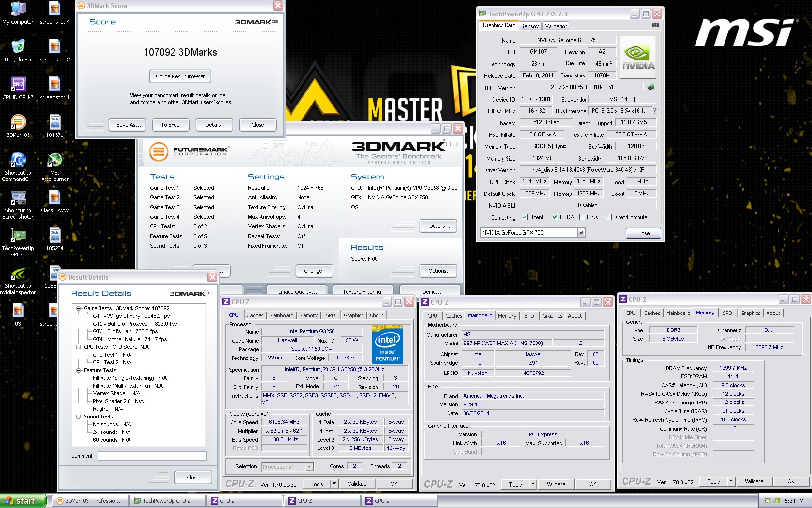Click Change... settings button in 3DMark03
Screen dimensions: 812x508
point(316,271)
